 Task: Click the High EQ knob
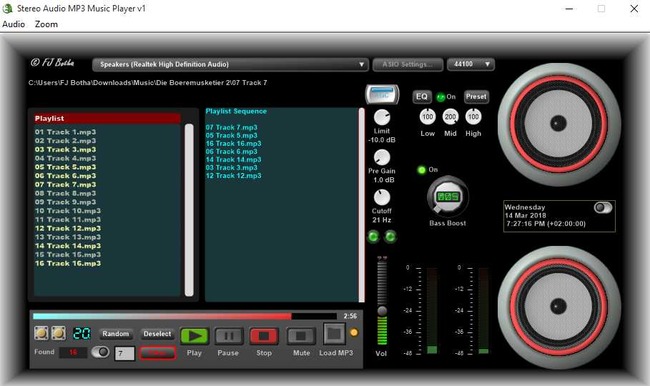[x=473, y=117]
